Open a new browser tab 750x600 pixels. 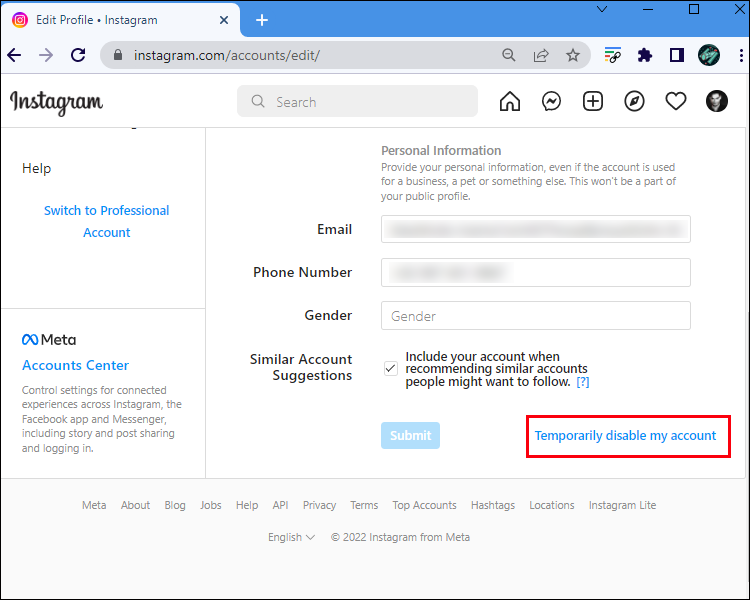coord(262,20)
